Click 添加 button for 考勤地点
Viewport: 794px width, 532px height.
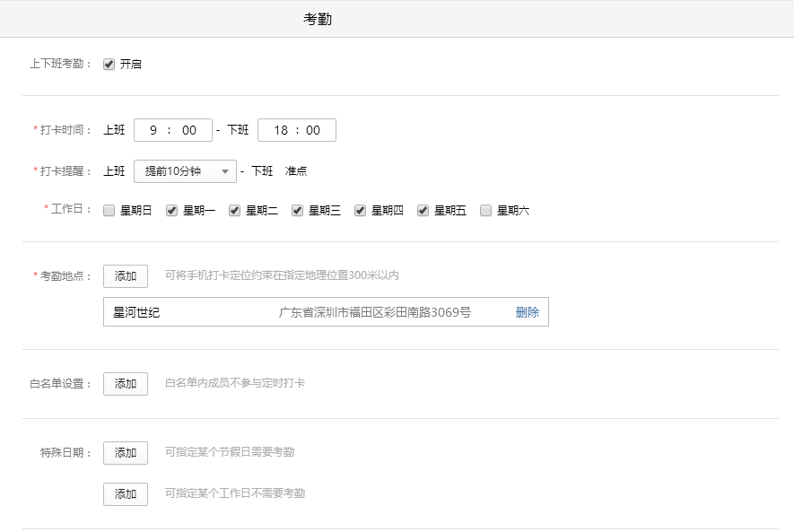coord(126,276)
